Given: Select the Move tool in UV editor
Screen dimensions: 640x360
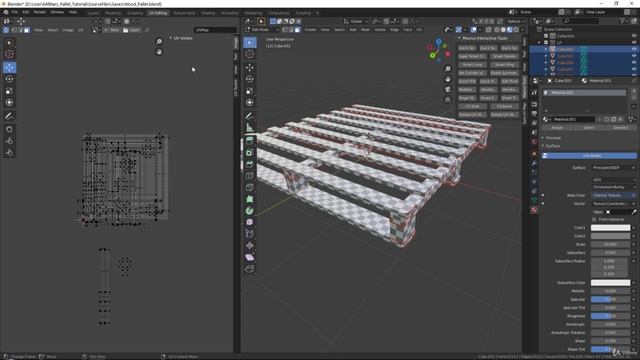Looking at the screenshot, I should tap(9, 68).
